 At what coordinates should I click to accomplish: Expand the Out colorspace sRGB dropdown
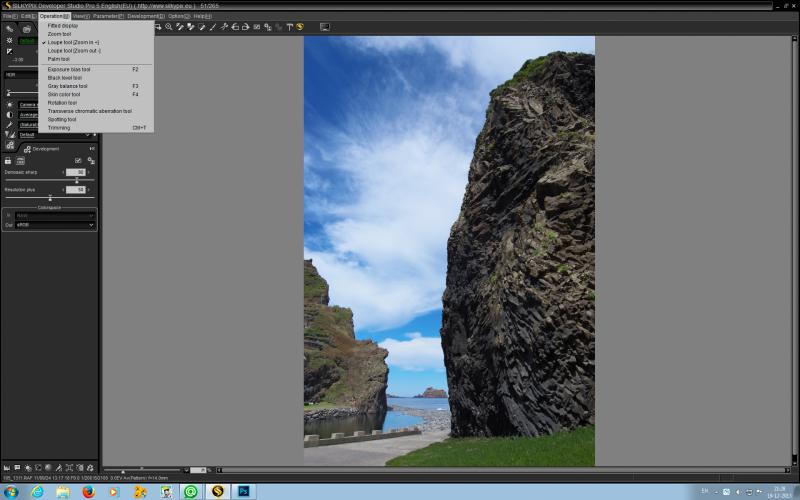(55, 225)
